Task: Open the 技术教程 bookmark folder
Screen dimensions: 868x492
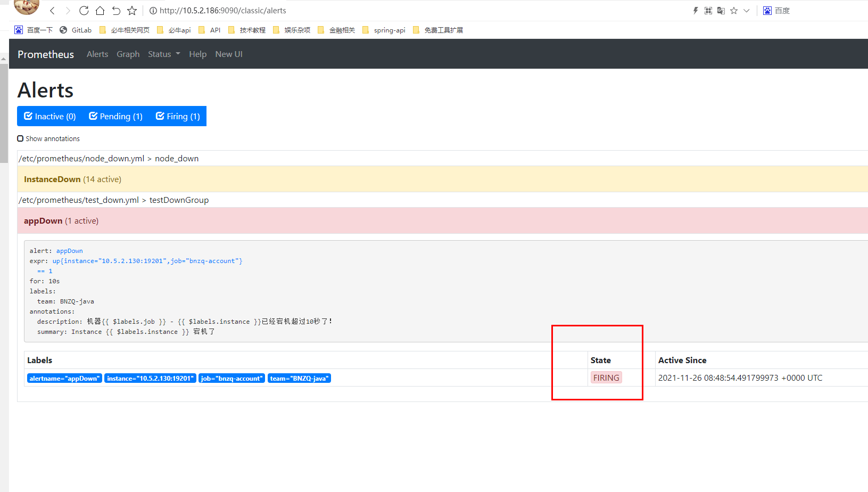Action: click(x=247, y=30)
